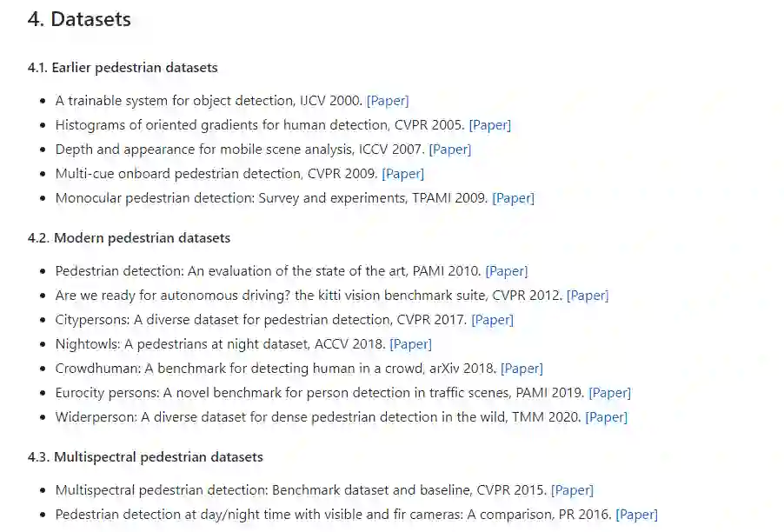Open the Nightowls ACCV 2018 Paper link
784x532 pixels.
click(x=411, y=344)
